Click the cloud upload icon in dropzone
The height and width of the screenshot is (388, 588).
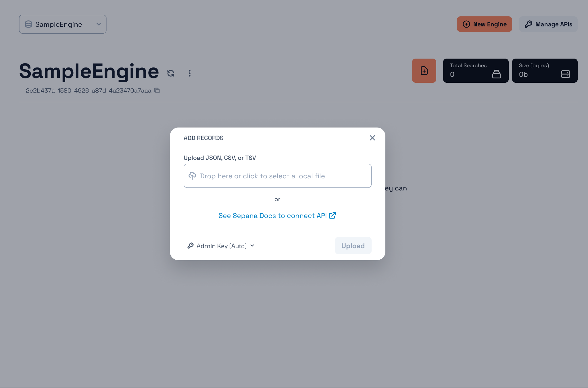click(192, 175)
